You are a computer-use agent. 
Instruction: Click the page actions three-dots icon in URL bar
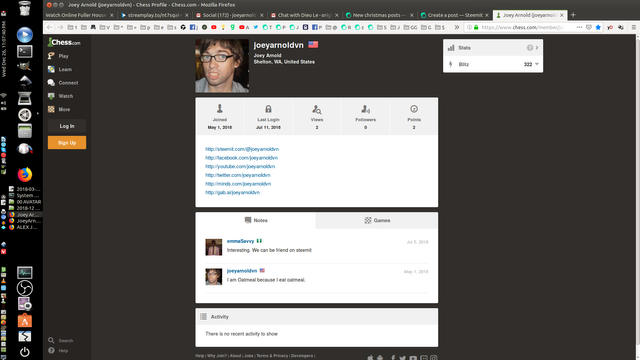[x=579, y=27]
